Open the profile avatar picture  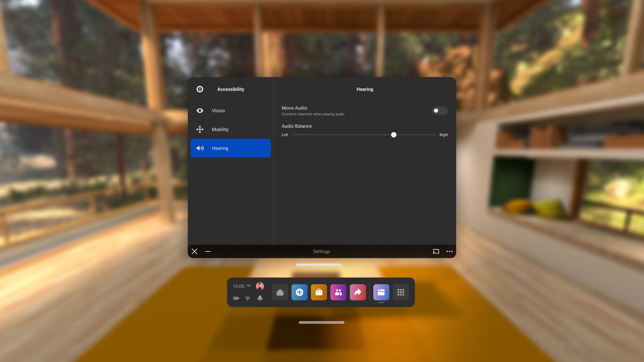260,286
